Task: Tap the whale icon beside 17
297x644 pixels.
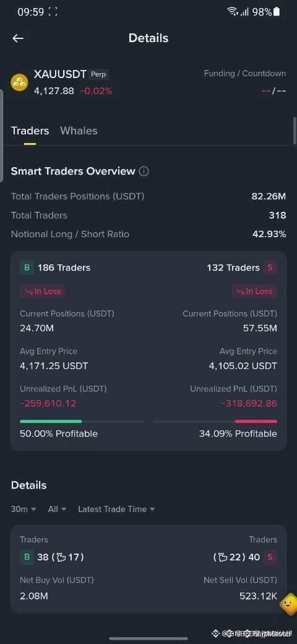Action: click(61, 557)
